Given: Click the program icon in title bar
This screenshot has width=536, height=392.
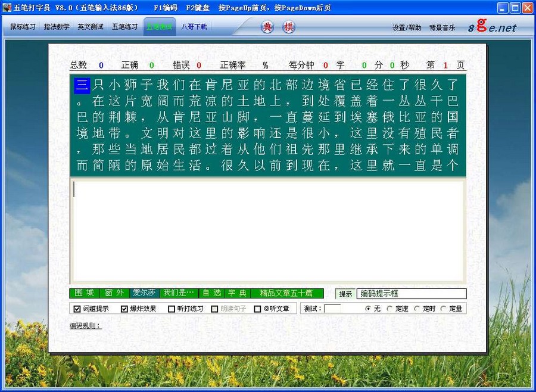Looking at the screenshot, I should [x=7, y=7].
